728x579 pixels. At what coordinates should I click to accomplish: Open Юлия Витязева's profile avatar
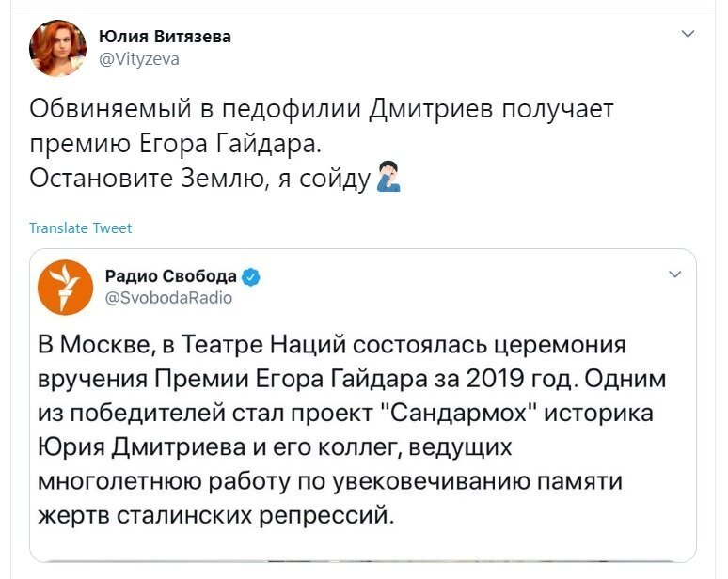point(57,48)
